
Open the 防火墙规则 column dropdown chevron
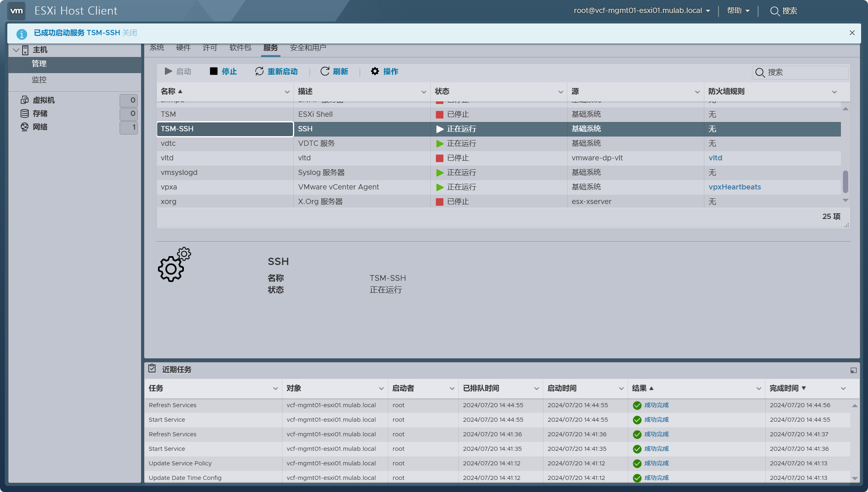tap(834, 92)
